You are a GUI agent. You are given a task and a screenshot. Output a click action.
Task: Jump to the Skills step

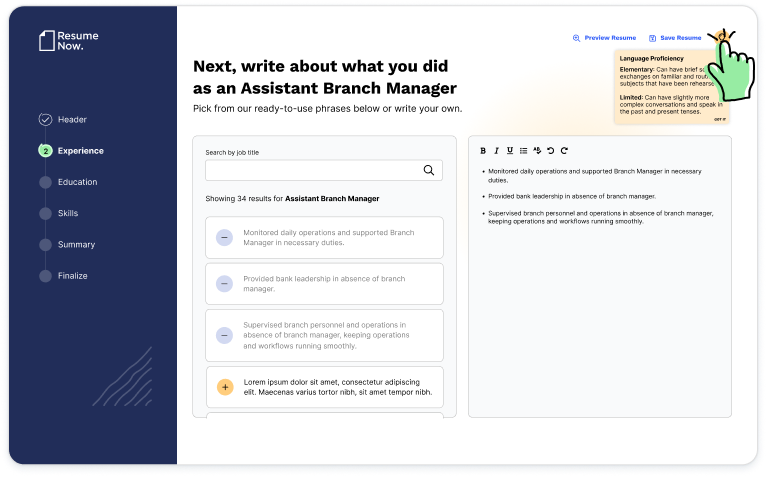click(x=67, y=213)
